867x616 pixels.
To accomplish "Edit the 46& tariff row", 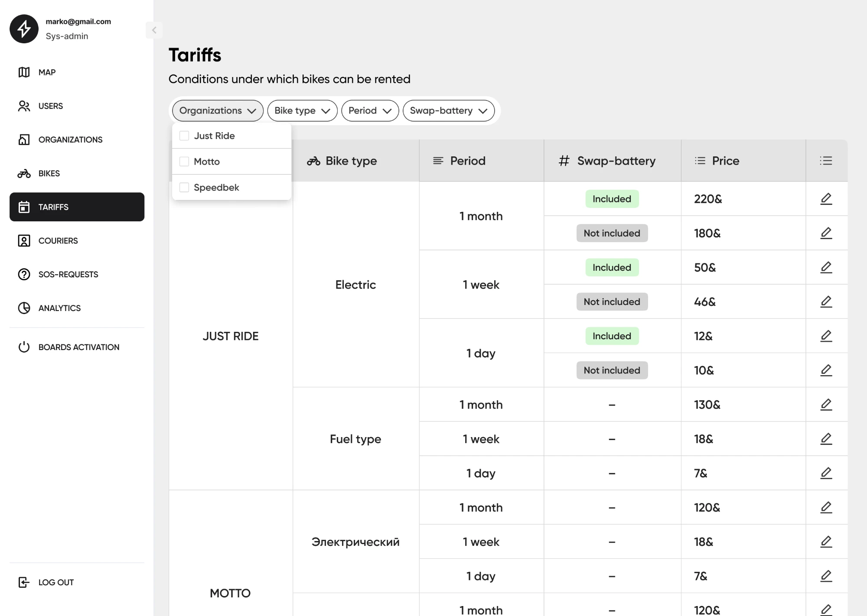I will (826, 302).
